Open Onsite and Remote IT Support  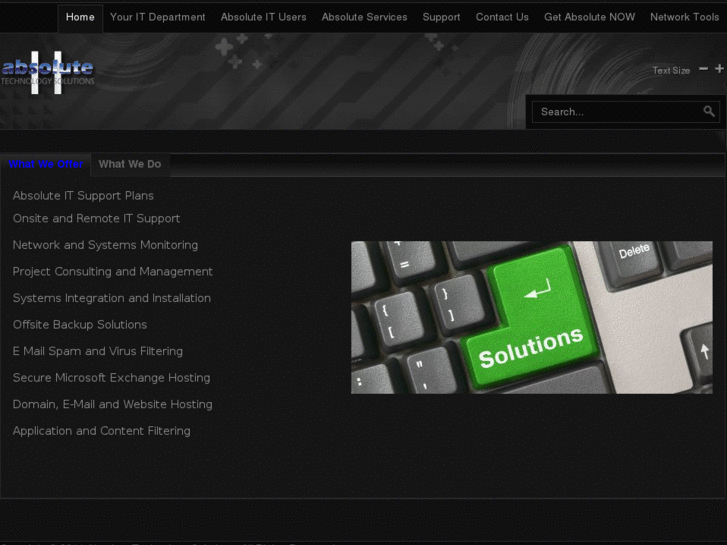pos(96,218)
